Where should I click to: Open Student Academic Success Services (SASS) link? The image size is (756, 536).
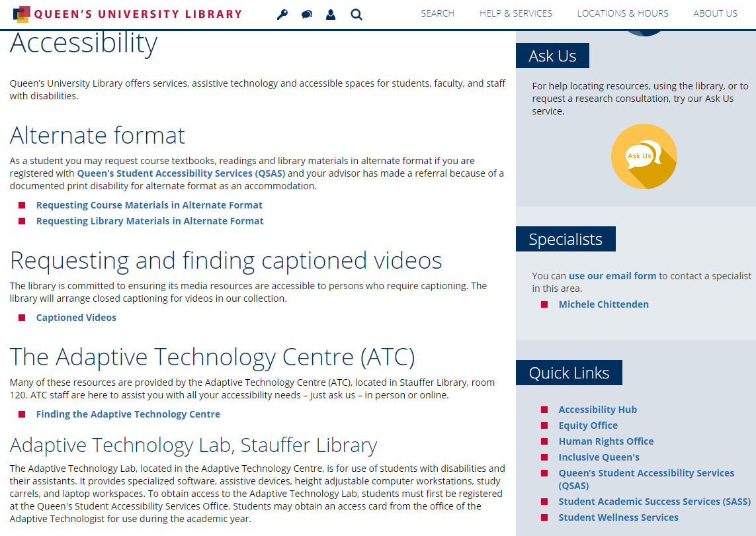click(654, 502)
